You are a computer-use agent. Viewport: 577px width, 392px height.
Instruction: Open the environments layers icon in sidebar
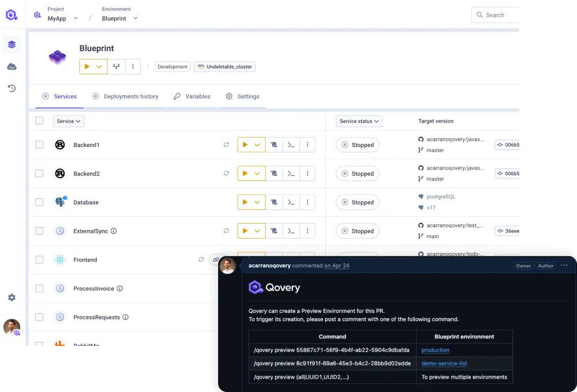click(x=12, y=44)
